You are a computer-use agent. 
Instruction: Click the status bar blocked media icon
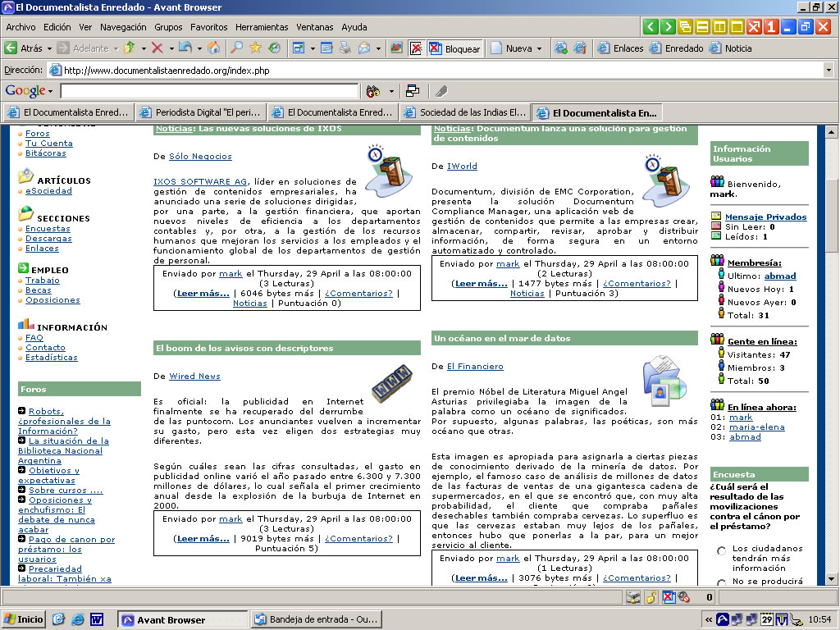tap(683, 597)
